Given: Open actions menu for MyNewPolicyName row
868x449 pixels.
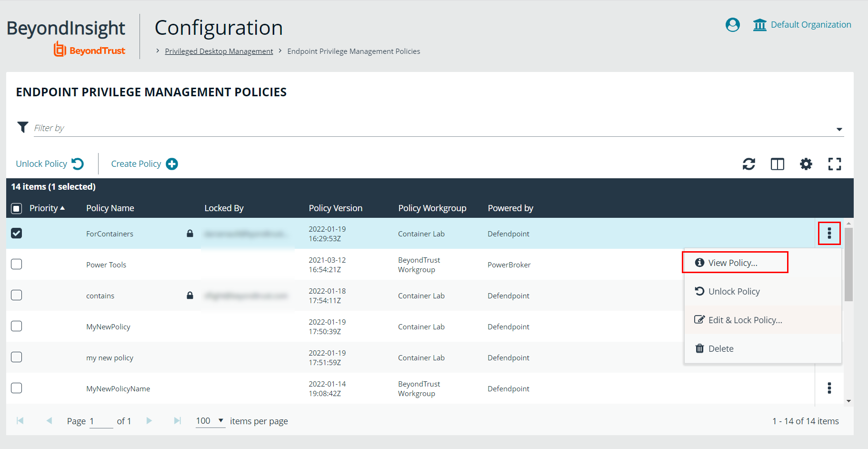Looking at the screenshot, I should pos(829,388).
